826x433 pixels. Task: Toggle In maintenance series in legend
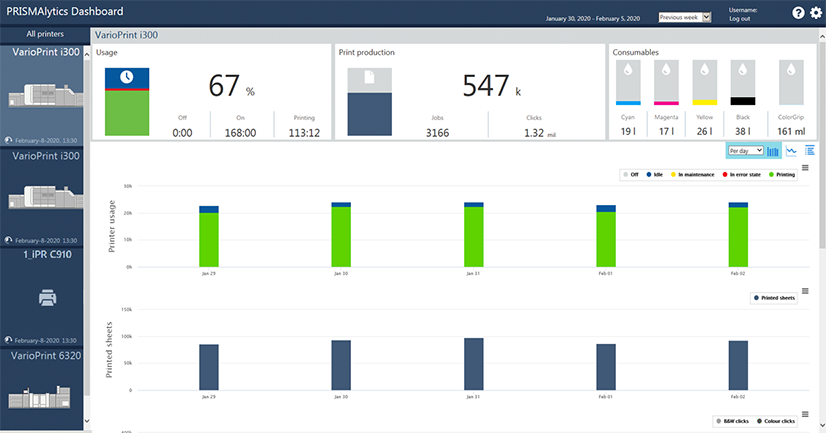point(692,174)
